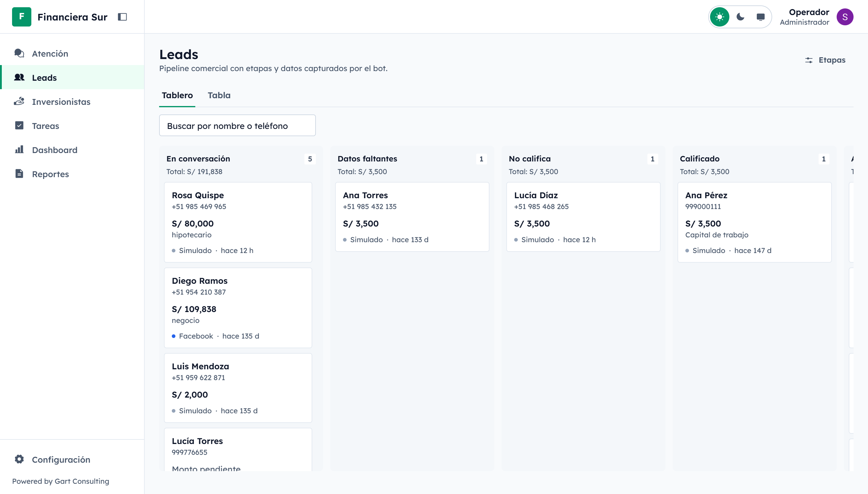Open the Operador Administrador profile menu
The height and width of the screenshot is (494, 868).
[x=816, y=17]
